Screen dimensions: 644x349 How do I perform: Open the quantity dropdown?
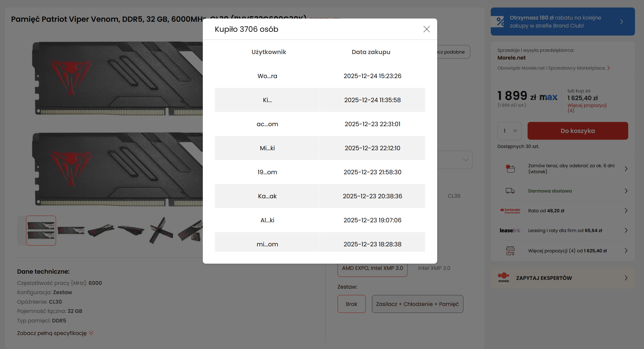510,131
